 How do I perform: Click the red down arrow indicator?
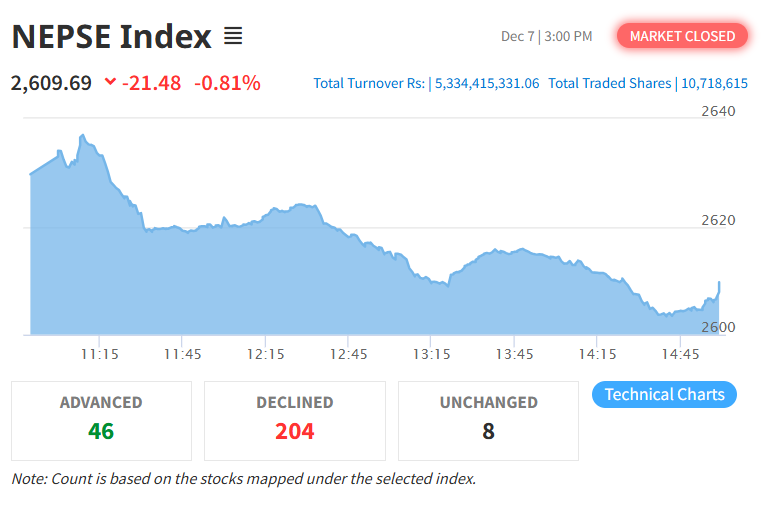tap(110, 82)
